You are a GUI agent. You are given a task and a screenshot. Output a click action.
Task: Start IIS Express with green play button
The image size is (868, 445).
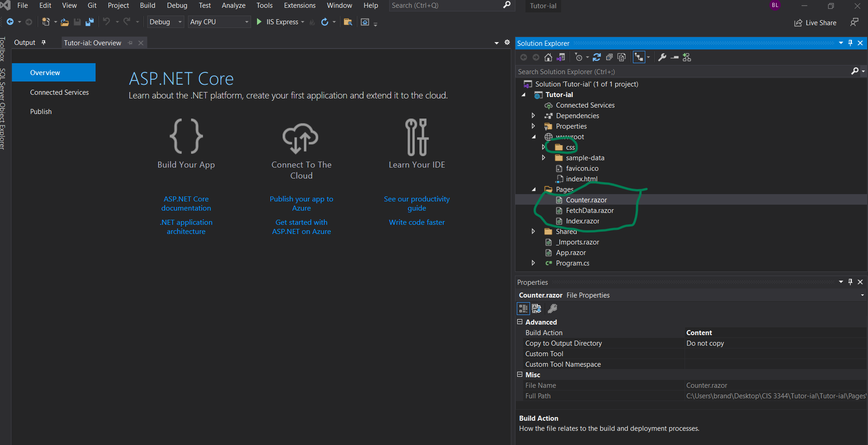coord(259,22)
